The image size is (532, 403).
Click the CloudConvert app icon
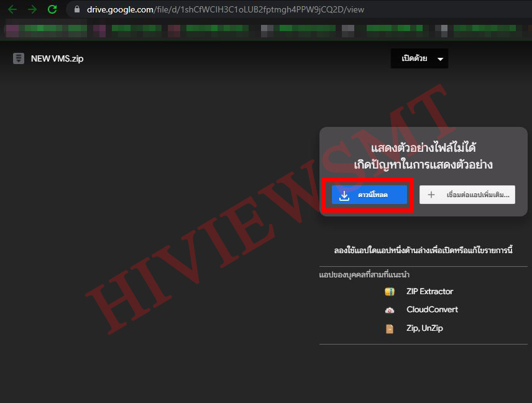tap(390, 310)
